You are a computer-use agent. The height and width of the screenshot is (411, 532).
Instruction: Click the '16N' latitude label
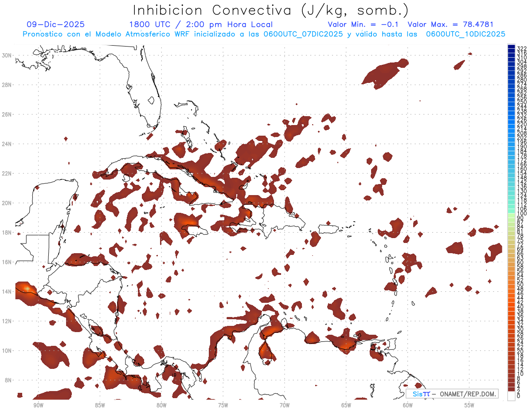point(7,262)
